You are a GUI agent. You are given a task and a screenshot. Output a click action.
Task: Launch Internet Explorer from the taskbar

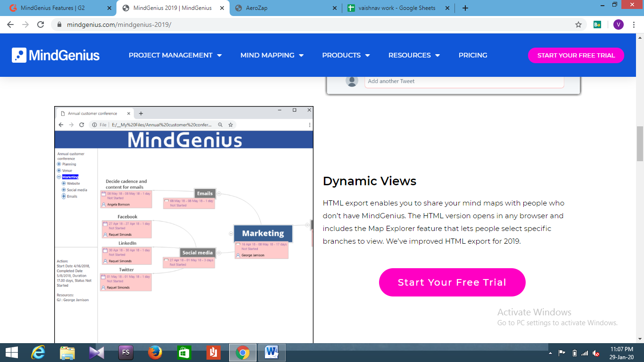point(38,352)
